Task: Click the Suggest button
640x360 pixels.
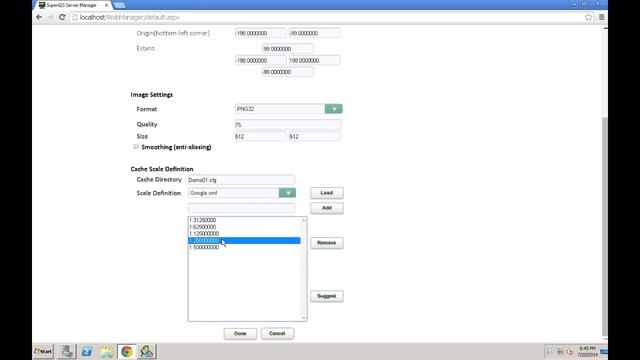Action: pyautogui.click(x=327, y=296)
